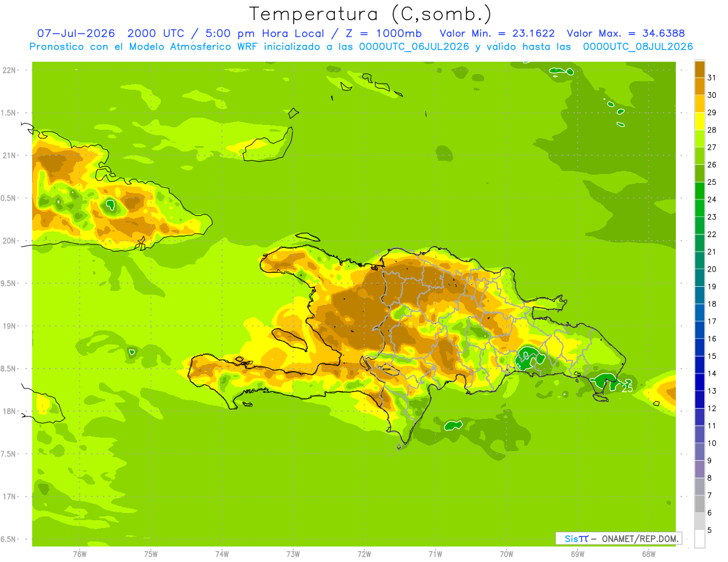728x562 pixels.
Task: Click the "24" legend value
Action: click(712, 199)
